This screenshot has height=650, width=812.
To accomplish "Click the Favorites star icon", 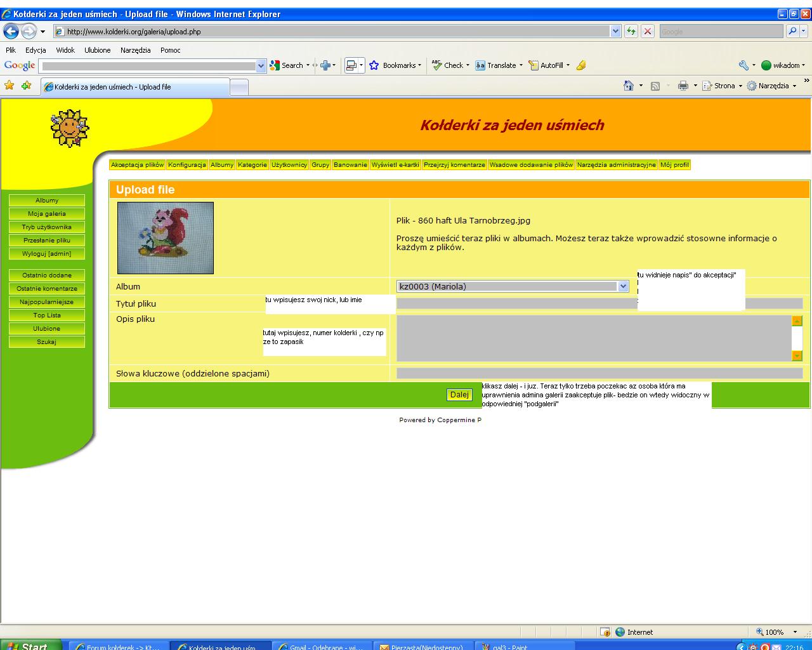I will pos(10,86).
